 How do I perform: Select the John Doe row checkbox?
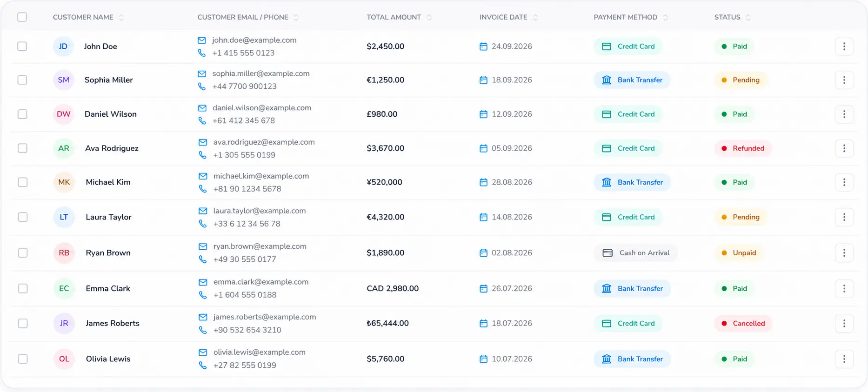coord(22,47)
